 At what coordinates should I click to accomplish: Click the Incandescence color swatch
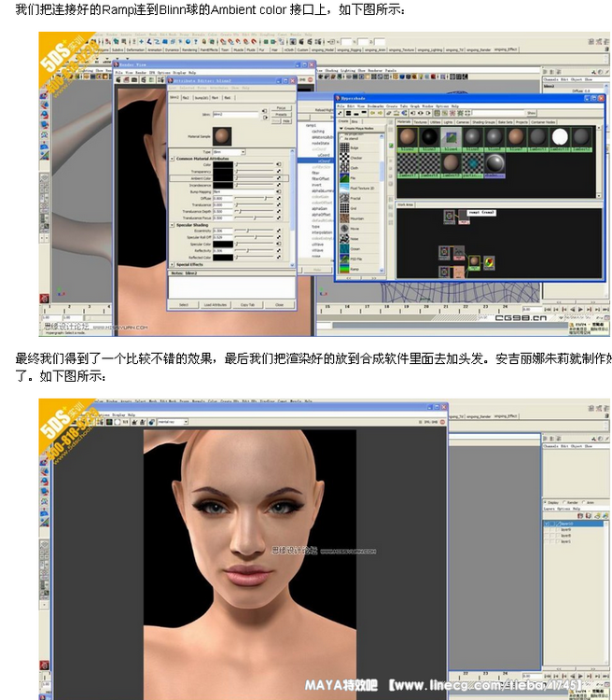coord(223,185)
